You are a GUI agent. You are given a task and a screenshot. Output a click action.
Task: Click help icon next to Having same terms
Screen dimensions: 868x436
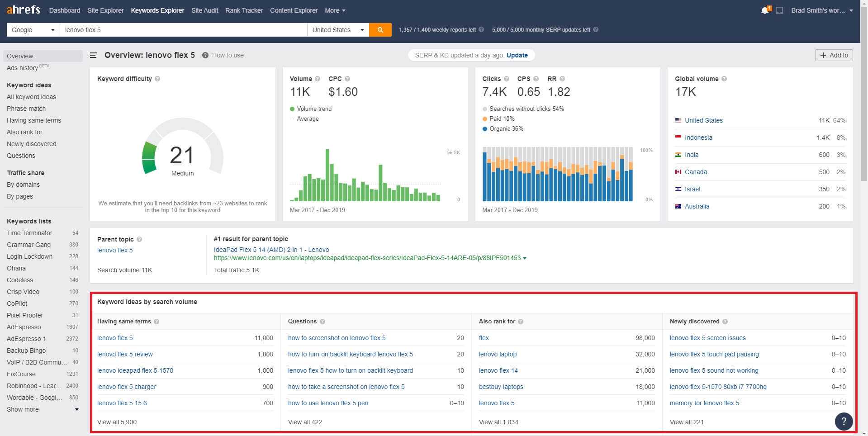click(x=157, y=322)
